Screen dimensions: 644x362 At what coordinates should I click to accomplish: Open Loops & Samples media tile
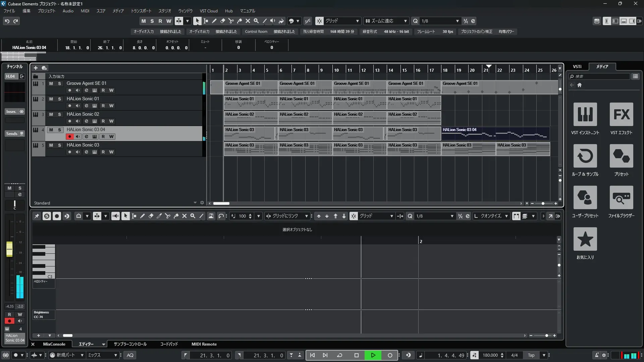(x=585, y=156)
